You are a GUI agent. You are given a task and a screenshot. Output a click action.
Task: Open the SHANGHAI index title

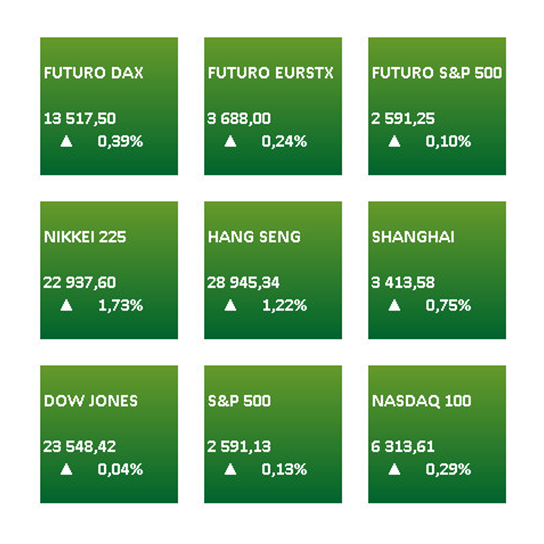click(x=413, y=237)
